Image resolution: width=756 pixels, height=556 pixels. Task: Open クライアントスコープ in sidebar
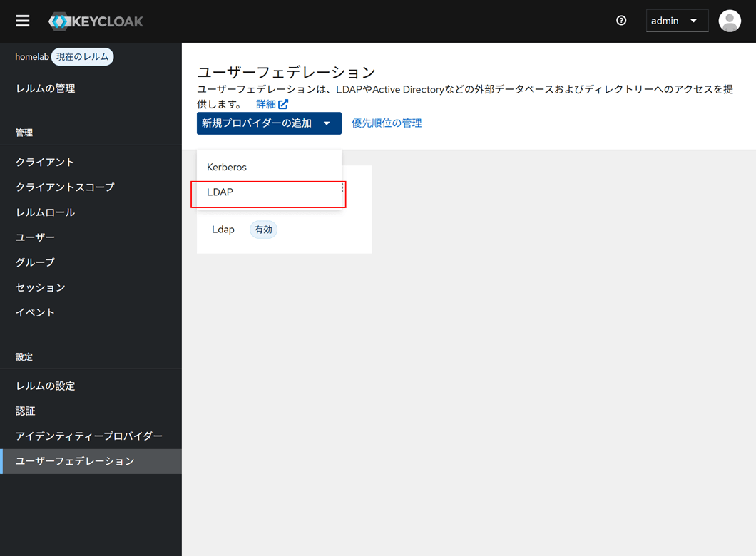click(65, 187)
